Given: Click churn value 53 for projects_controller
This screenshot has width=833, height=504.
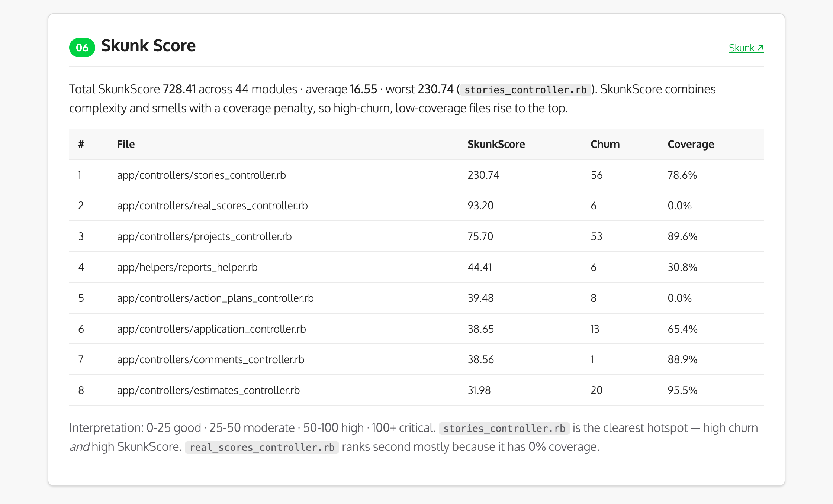Looking at the screenshot, I should pyautogui.click(x=596, y=236).
